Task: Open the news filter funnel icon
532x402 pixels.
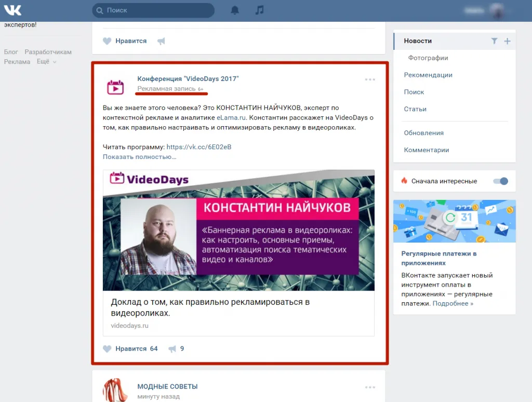Action: pos(495,41)
